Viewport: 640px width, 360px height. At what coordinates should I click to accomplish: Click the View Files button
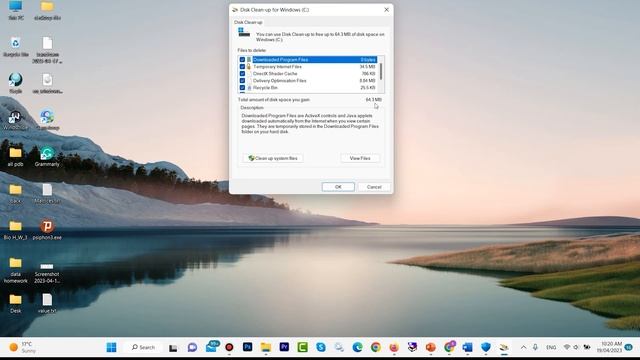(360, 158)
